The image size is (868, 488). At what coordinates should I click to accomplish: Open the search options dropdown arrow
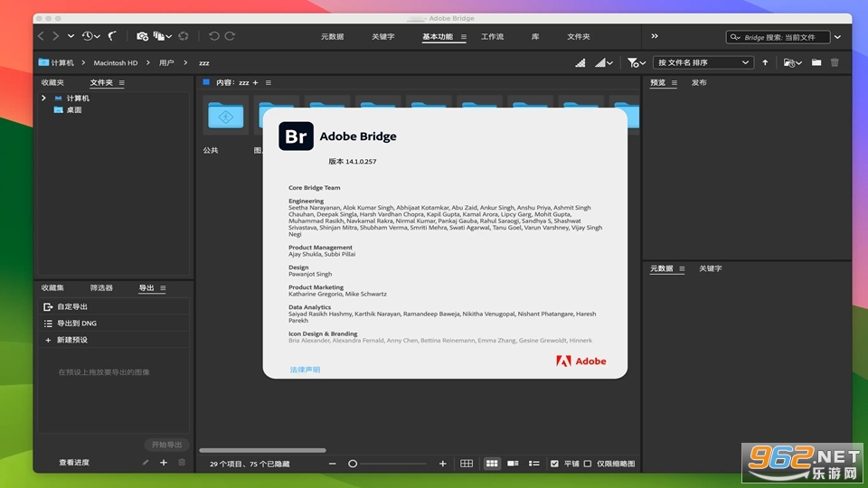[838, 37]
